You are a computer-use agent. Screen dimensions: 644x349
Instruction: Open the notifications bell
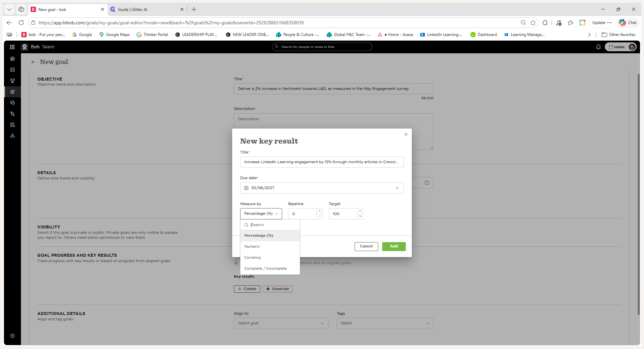pos(598,47)
